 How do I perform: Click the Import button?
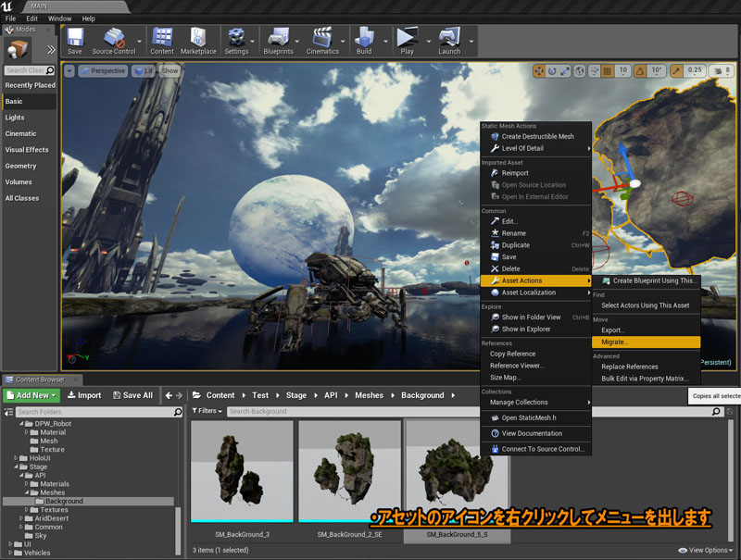tap(84, 395)
